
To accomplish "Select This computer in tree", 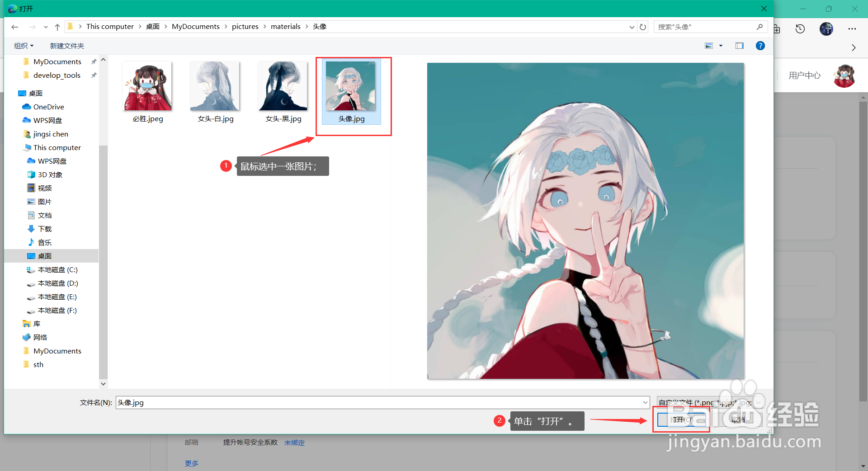I will point(57,147).
